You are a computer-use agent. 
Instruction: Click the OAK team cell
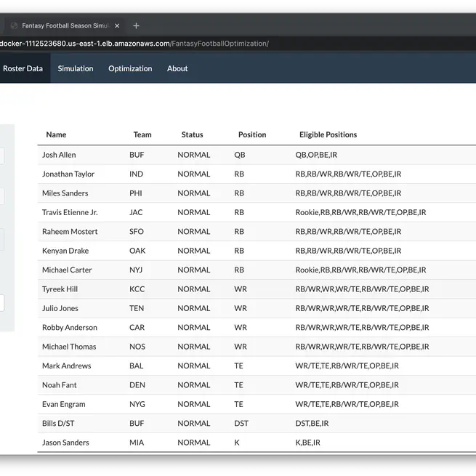137,251
